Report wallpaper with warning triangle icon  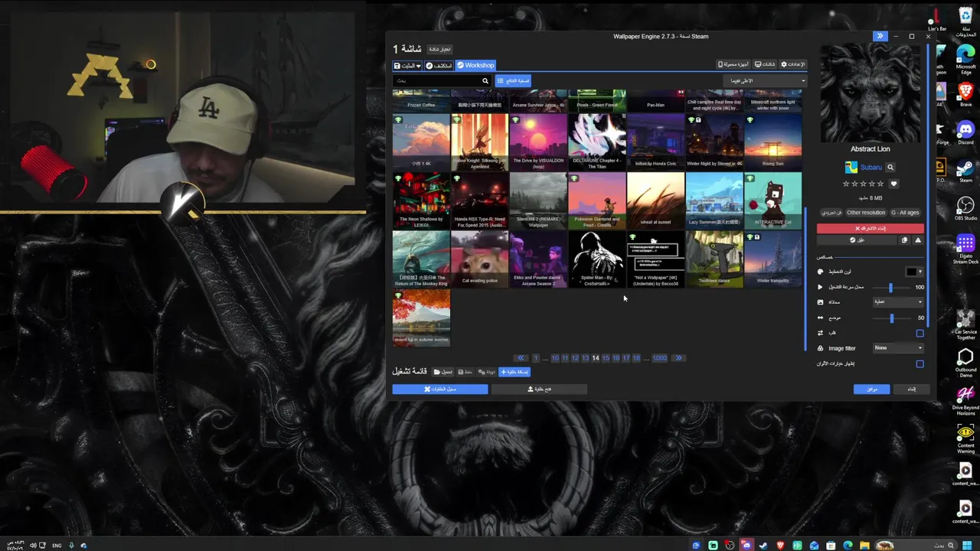pyautogui.click(x=918, y=240)
